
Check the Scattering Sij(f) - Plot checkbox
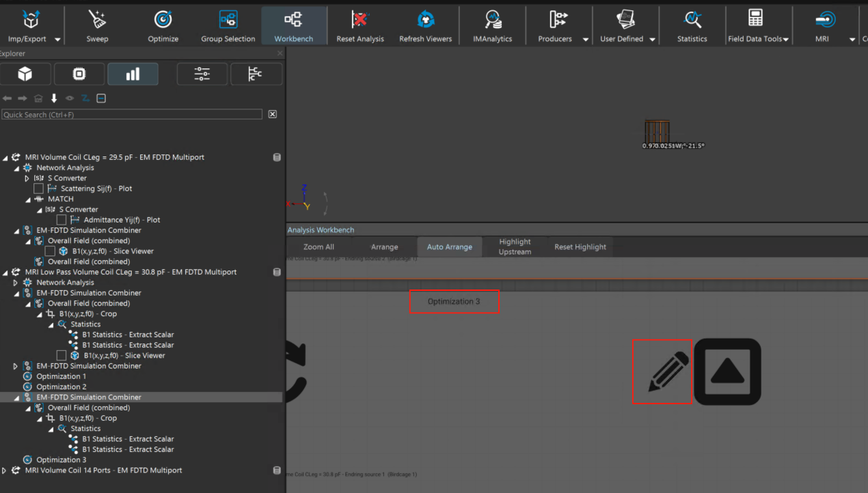pos(39,188)
